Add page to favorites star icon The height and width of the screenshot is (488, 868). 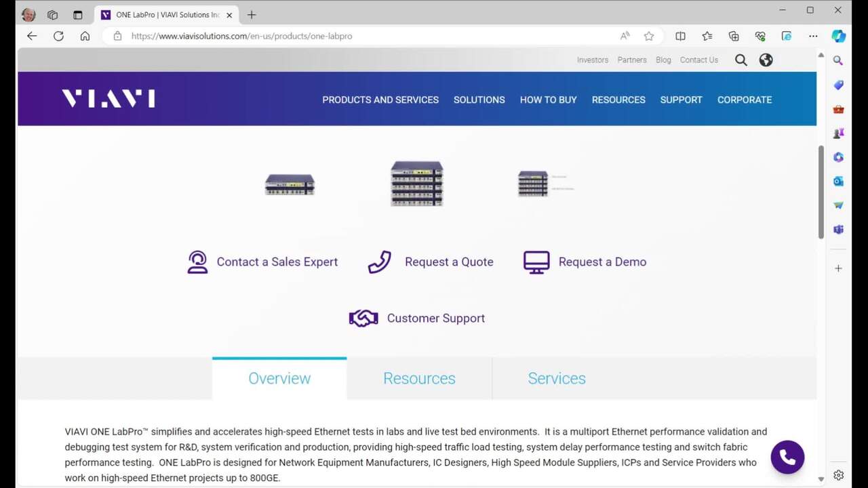tap(649, 36)
